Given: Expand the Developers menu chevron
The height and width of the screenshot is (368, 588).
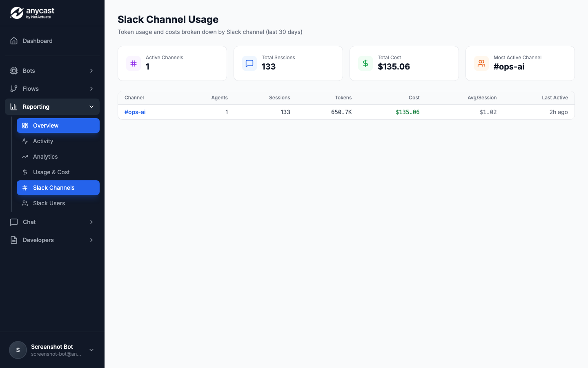Looking at the screenshot, I should pos(91,240).
